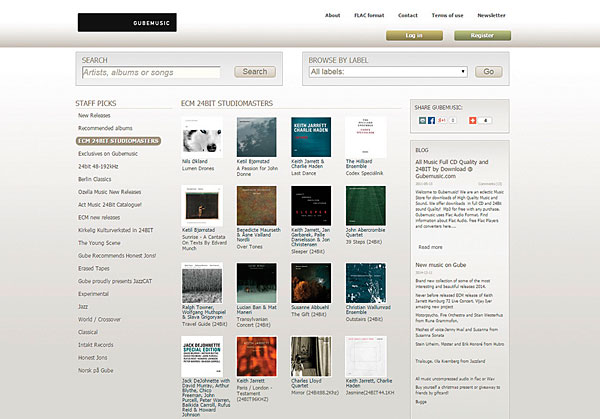This screenshot has height=419, width=600.
Task: Open Act Music 24Bit Catalogue
Action: click(x=110, y=205)
